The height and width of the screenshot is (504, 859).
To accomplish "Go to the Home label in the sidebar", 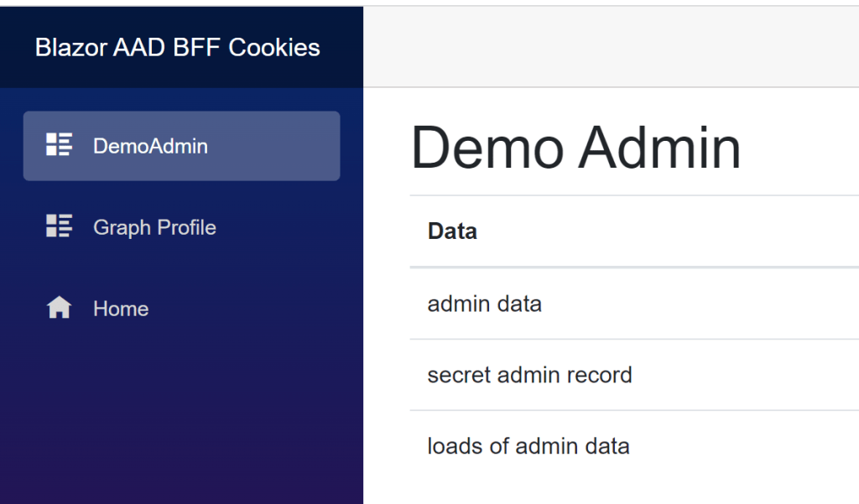I will [x=121, y=309].
